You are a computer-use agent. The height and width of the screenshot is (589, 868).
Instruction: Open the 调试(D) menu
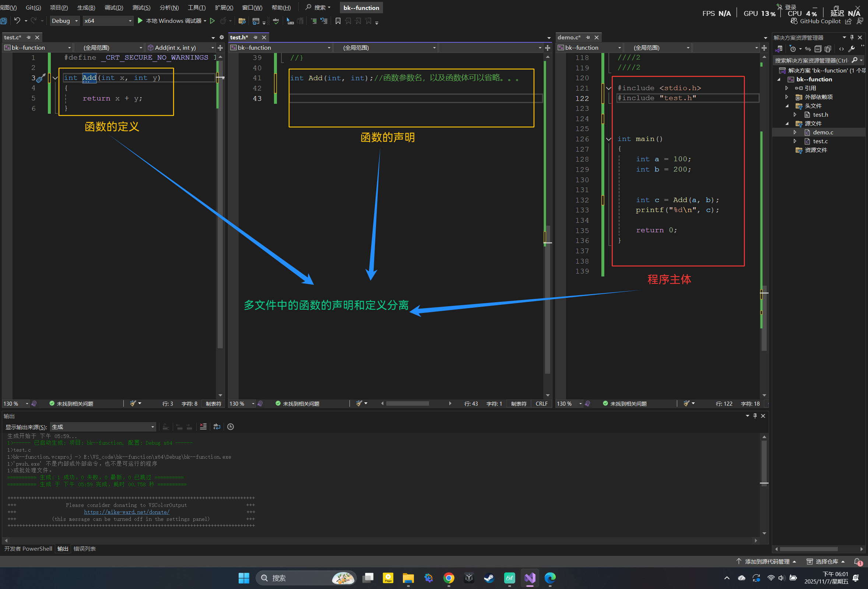click(x=113, y=7)
